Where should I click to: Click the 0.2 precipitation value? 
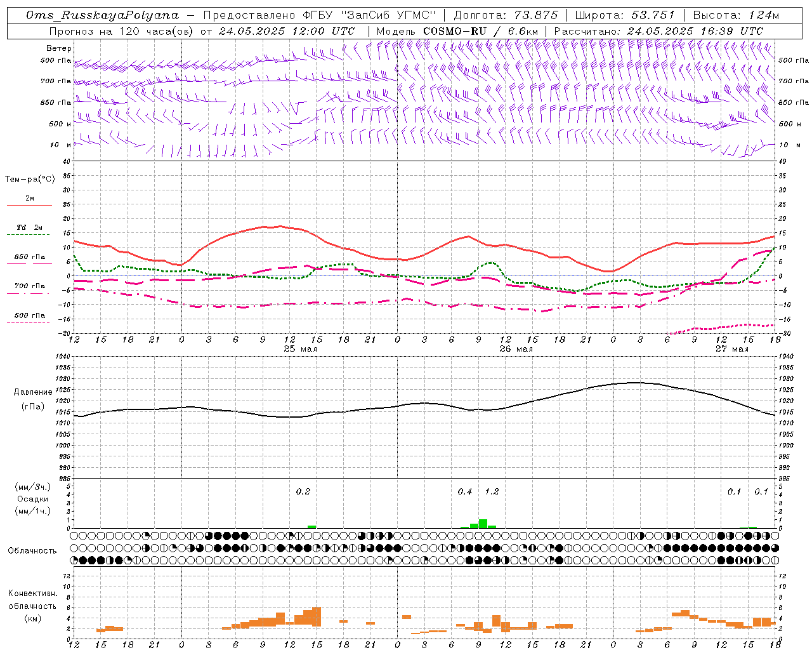click(303, 492)
